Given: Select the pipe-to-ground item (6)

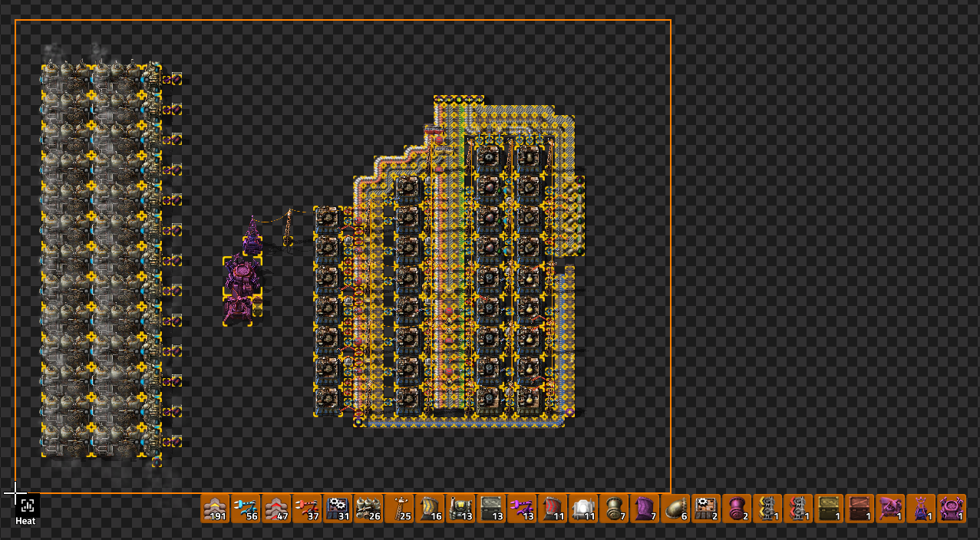Looking at the screenshot, I should [x=675, y=509].
